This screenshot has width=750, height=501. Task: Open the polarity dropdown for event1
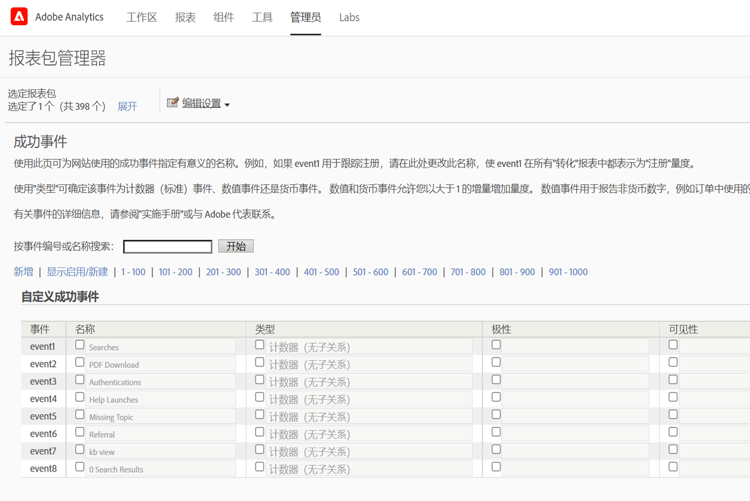tap(575, 347)
